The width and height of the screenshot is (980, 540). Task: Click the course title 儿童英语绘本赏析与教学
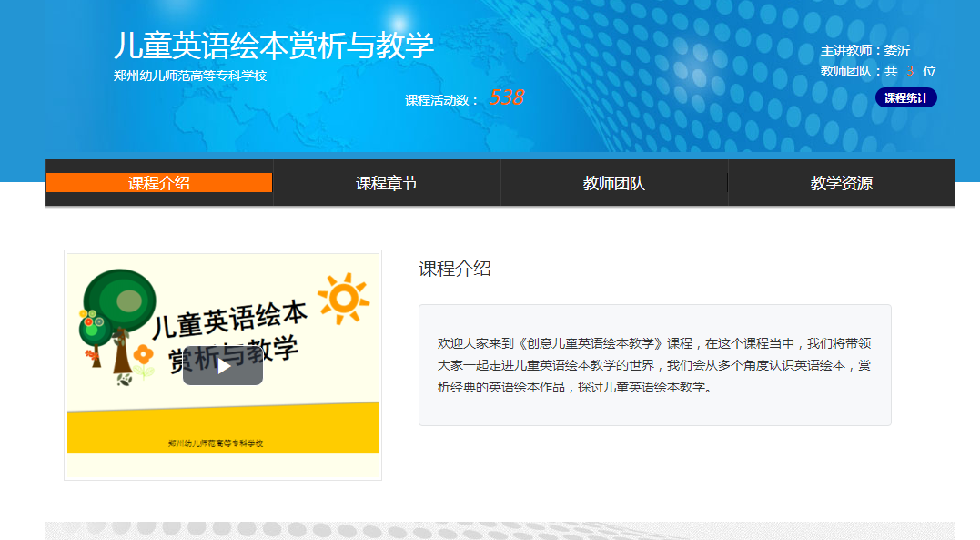click(x=274, y=45)
